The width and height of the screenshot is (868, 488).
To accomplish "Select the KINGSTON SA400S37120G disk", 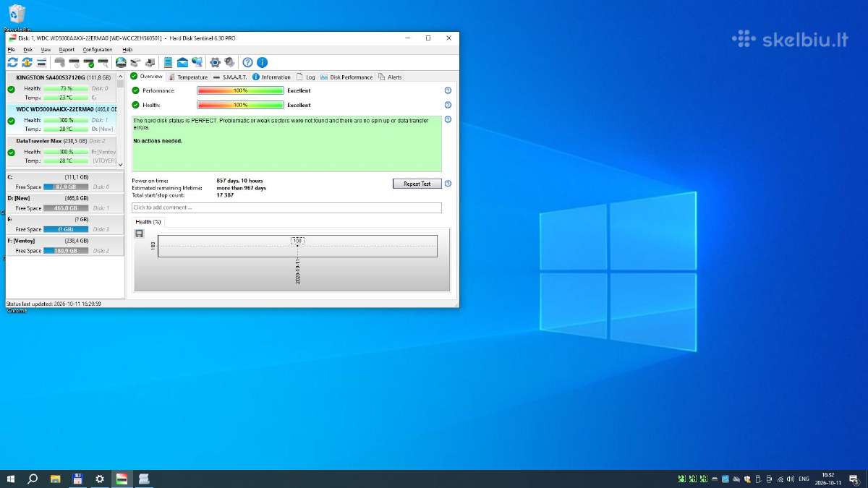I will pos(61,88).
